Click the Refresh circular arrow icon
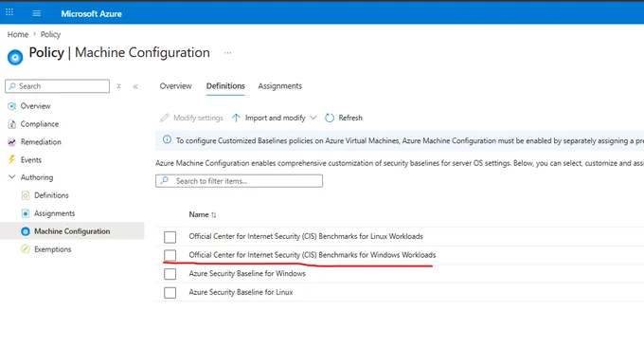The width and height of the screenshot is (644, 348). pyautogui.click(x=330, y=119)
